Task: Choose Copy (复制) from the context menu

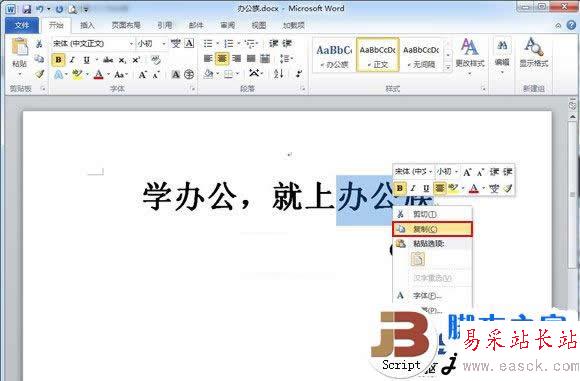Action: [x=432, y=229]
